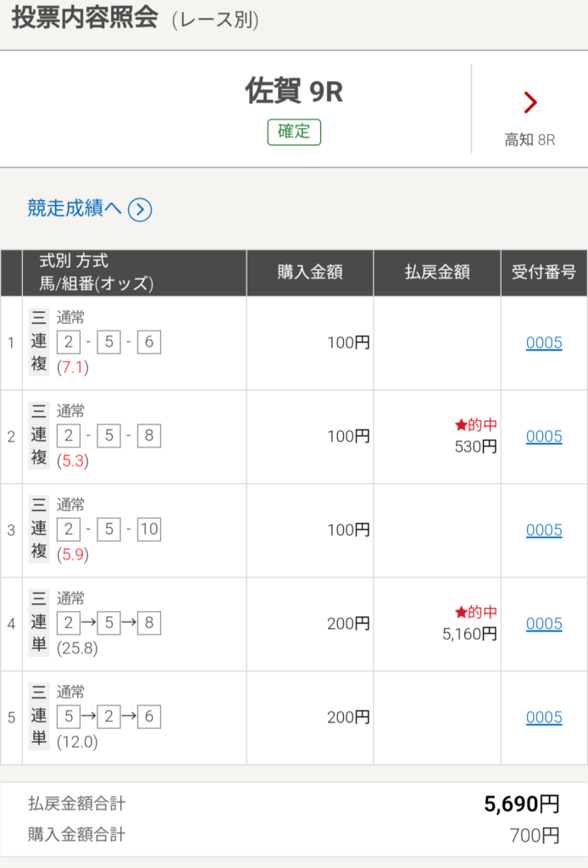The width and height of the screenshot is (588, 868).
Task: Open receipt number 0005 in row 4
Action: tap(544, 624)
